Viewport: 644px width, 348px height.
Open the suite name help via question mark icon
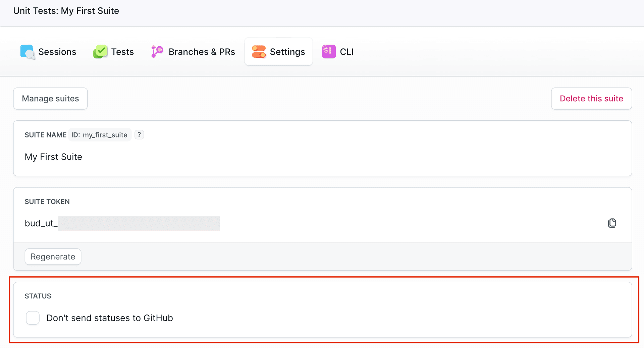pyautogui.click(x=139, y=134)
